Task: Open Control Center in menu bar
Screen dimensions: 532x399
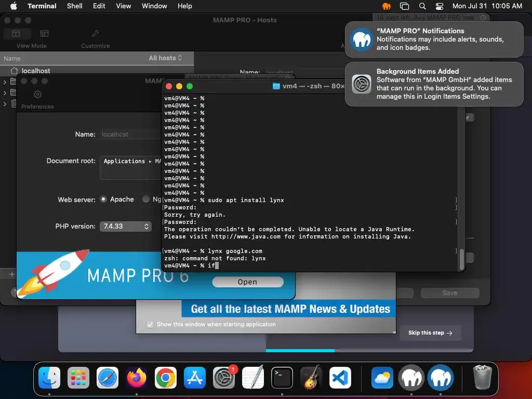Action: click(x=440, y=6)
